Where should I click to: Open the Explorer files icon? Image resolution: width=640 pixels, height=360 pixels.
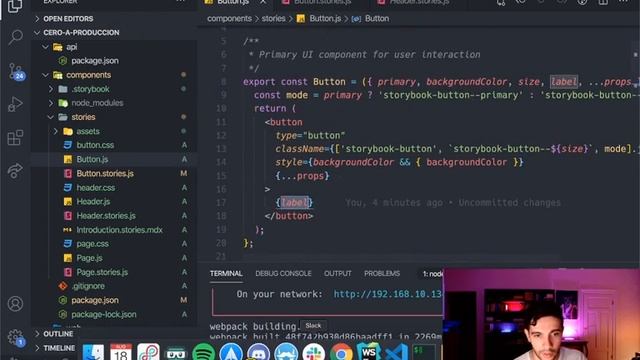(x=15, y=6)
